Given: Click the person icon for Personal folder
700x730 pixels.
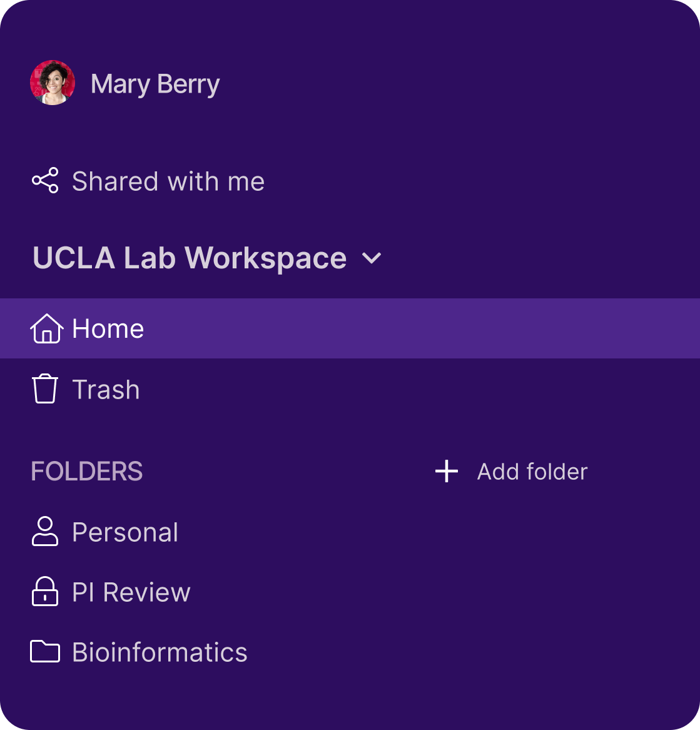Looking at the screenshot, I should click(x=45, y=532).
